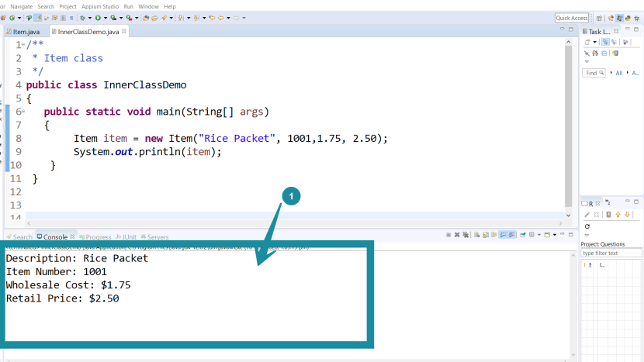Screen dimensions: 644x362
Task: Toggle Show Console on standard output change
Action: coord(503,235)
